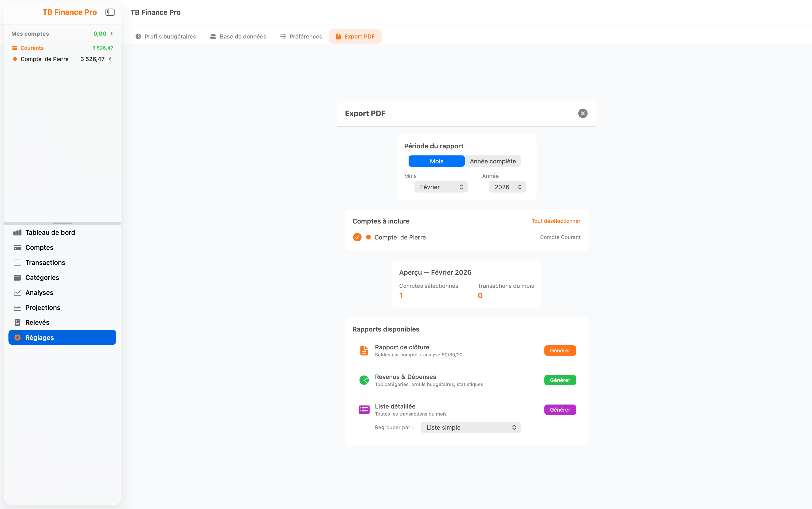
Task: Click the sidebar split divider handle
Action: tap(62, 223)
